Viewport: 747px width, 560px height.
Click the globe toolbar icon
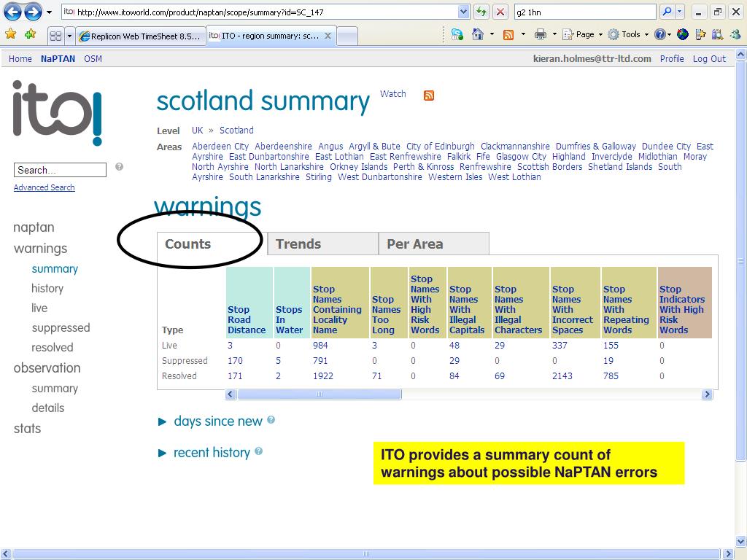pos(682,34)
